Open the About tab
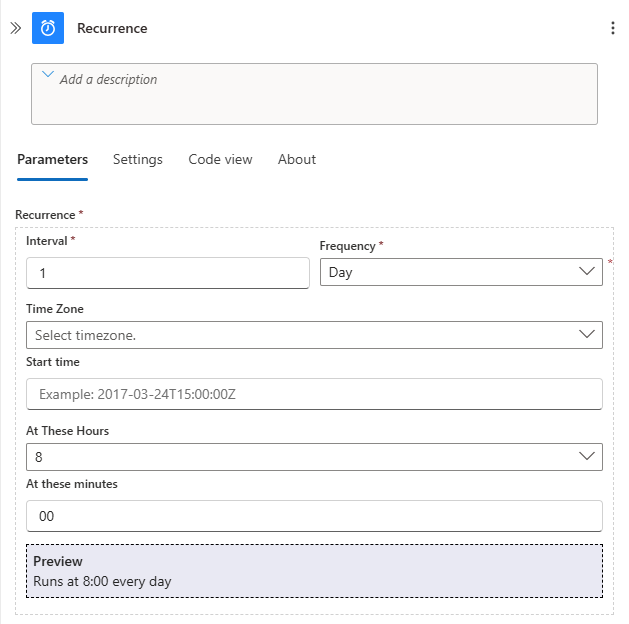629x624 pixels. point(297,159)
